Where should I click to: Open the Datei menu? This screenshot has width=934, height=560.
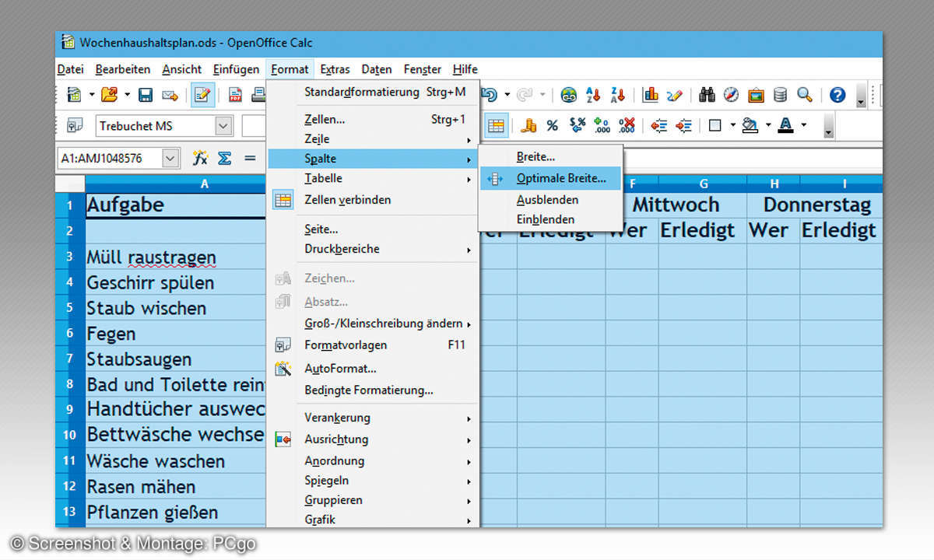click(71, 69)
